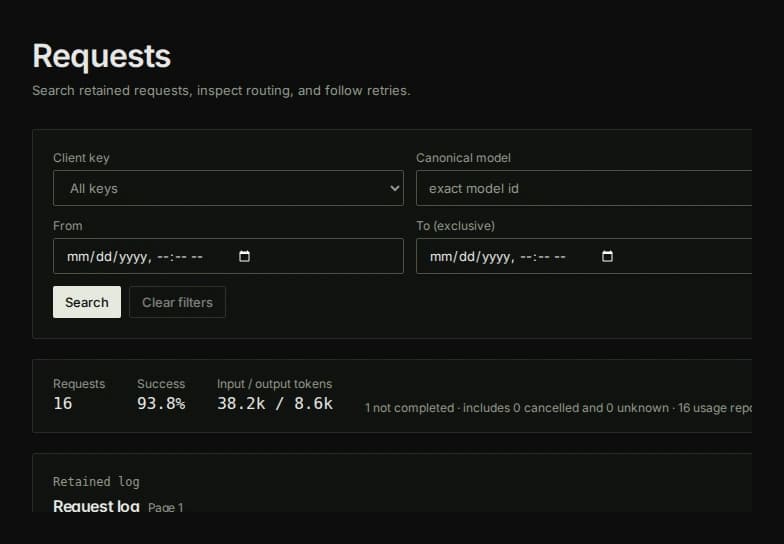784x544 pixels.
Task: Click the Requests page heading
Action: pos(102,56)
